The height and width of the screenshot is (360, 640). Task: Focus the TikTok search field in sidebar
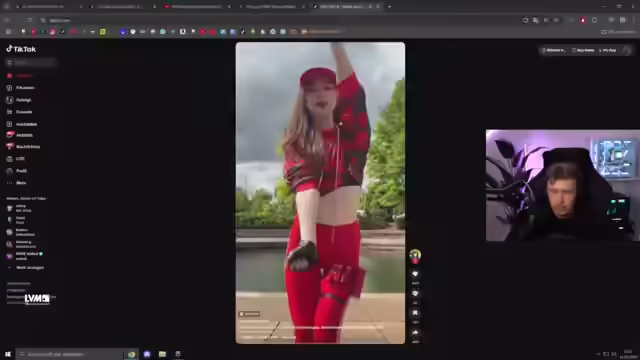point(31,62)
